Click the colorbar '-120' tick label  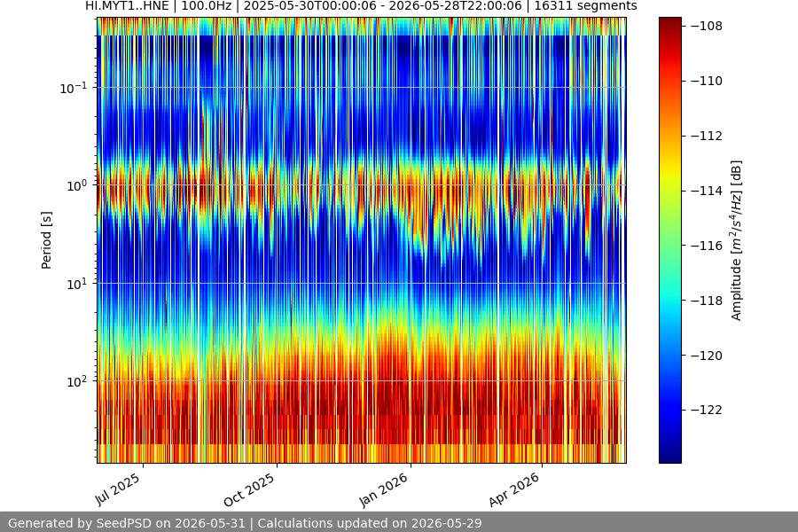[x=707, y=356]
